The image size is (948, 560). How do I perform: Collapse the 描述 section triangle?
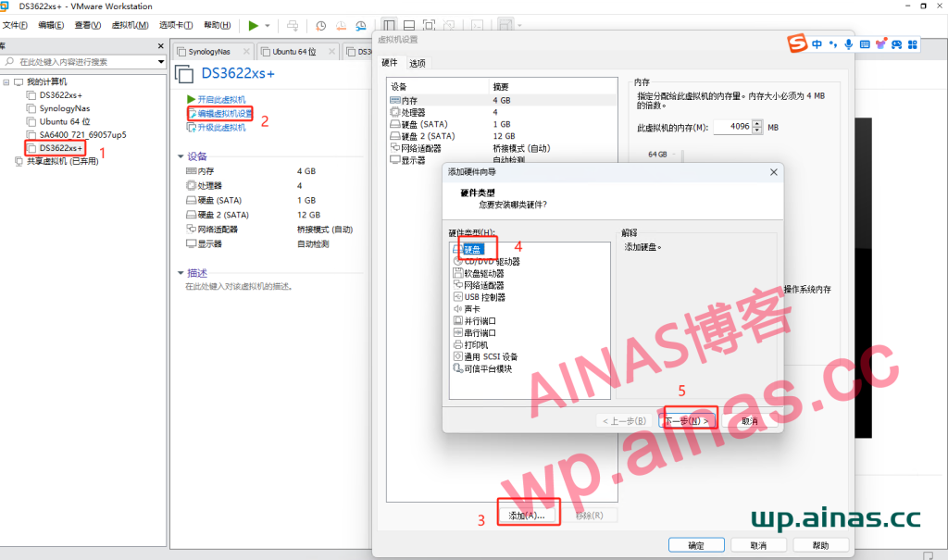[181, 273]
